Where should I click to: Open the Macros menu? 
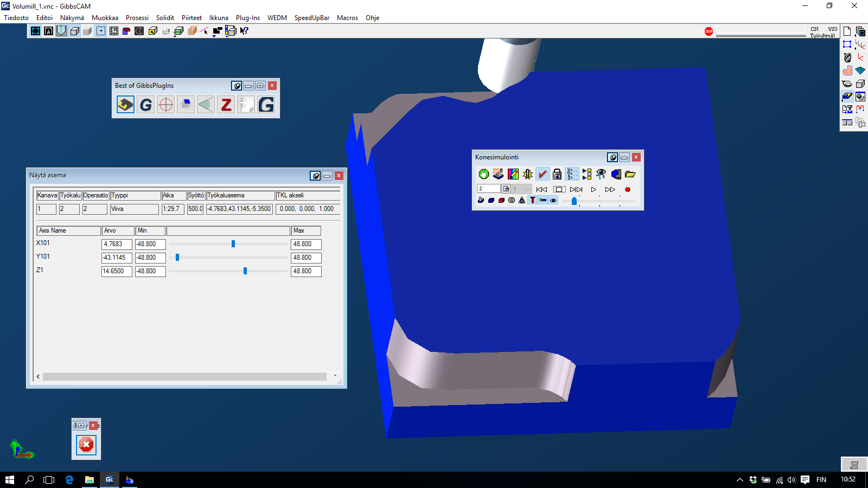(x=347, y=18)
